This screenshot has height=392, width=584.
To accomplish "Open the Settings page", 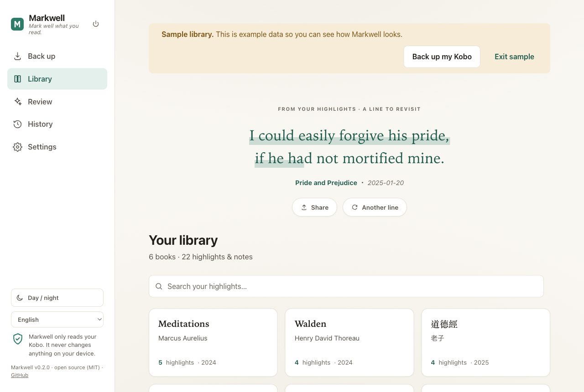I will (x=57, y=147).
